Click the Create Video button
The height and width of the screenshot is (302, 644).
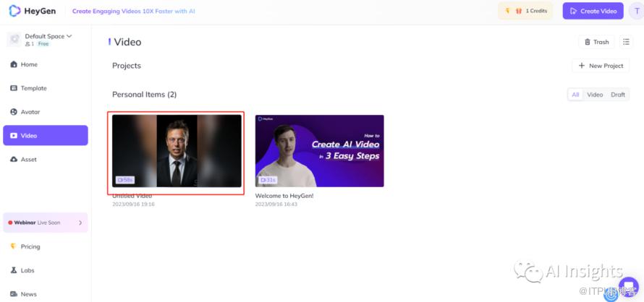pos(593,11)
